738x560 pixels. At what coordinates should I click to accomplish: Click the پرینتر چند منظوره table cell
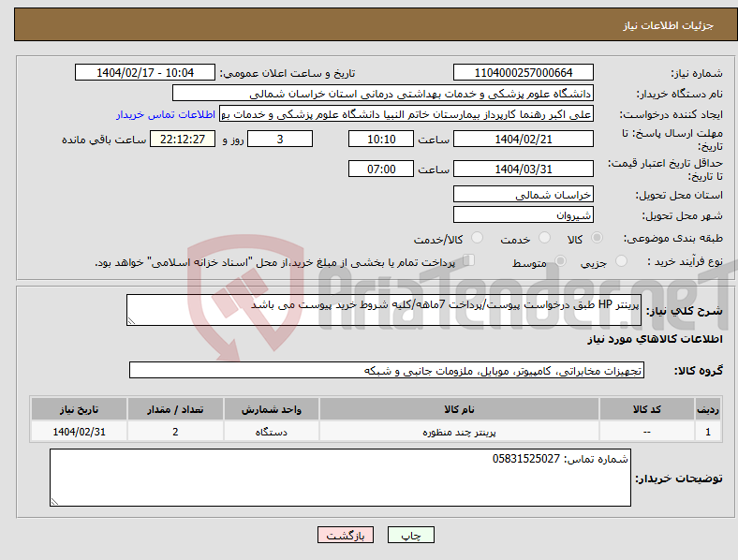point(459,431)
